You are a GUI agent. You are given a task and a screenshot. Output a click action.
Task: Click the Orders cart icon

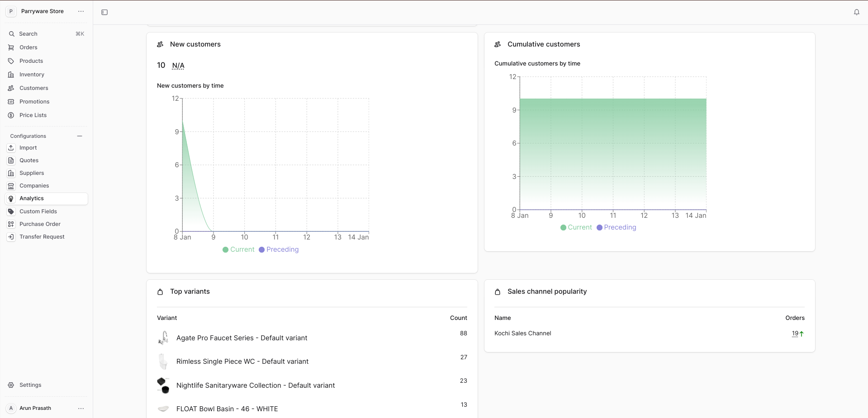[x=11, y=47]
